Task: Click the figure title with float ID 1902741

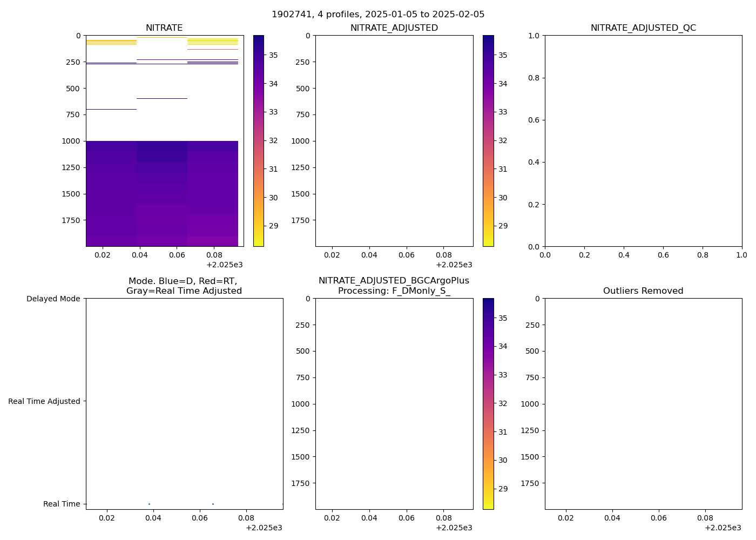Action: [378, 15]
